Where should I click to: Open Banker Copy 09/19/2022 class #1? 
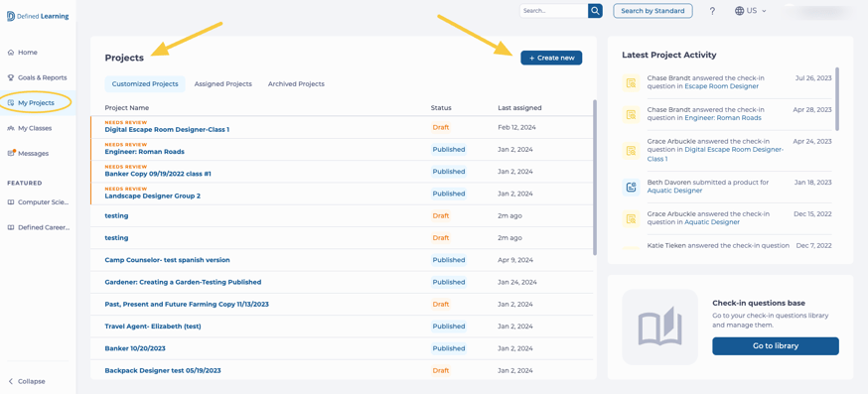[x=158, y=174]
